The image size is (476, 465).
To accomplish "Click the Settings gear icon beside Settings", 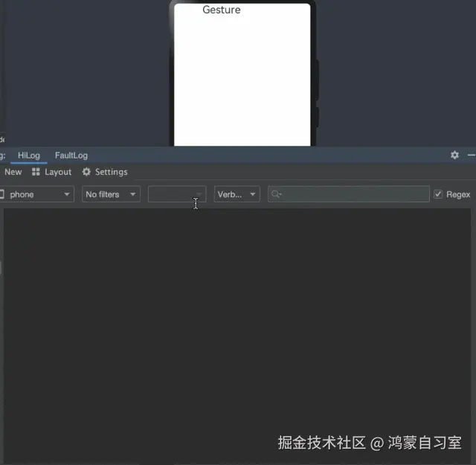I will pos(86,172).
